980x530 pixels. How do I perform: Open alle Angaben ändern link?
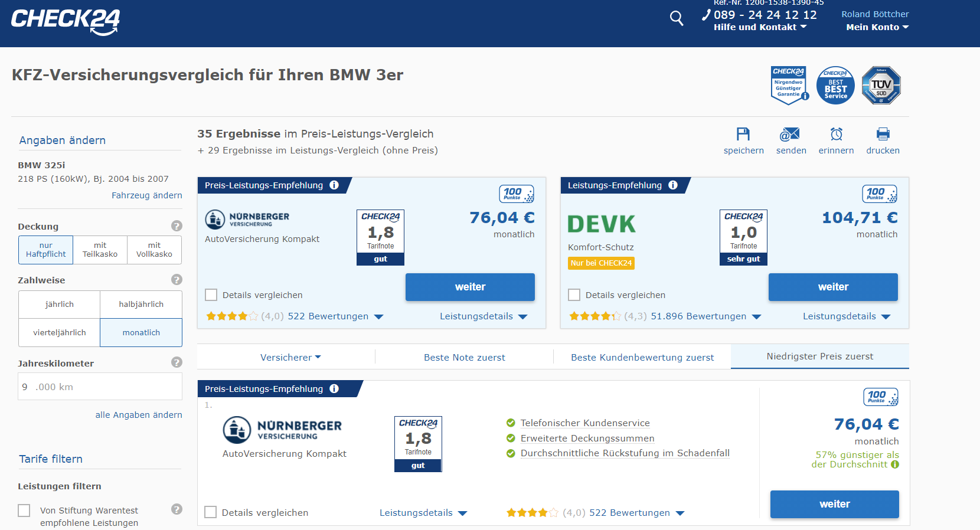point(139,415)
